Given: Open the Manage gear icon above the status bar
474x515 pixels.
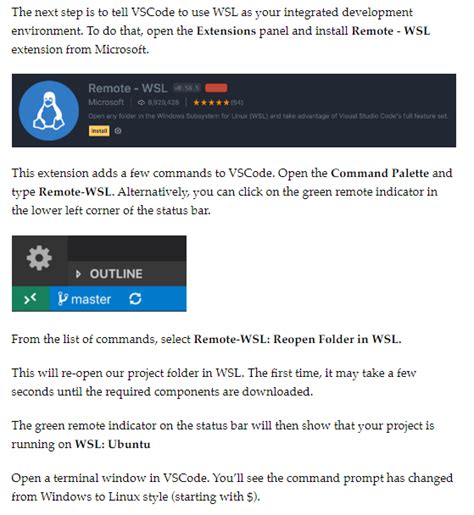Looking at the screenshot, I should click(x=39, y=258).
